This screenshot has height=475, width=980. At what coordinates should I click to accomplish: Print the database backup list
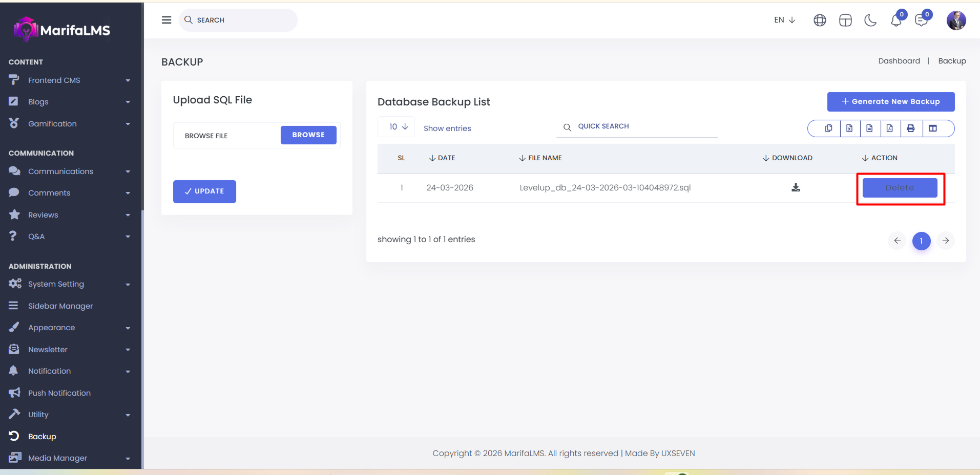coord(910,128)
